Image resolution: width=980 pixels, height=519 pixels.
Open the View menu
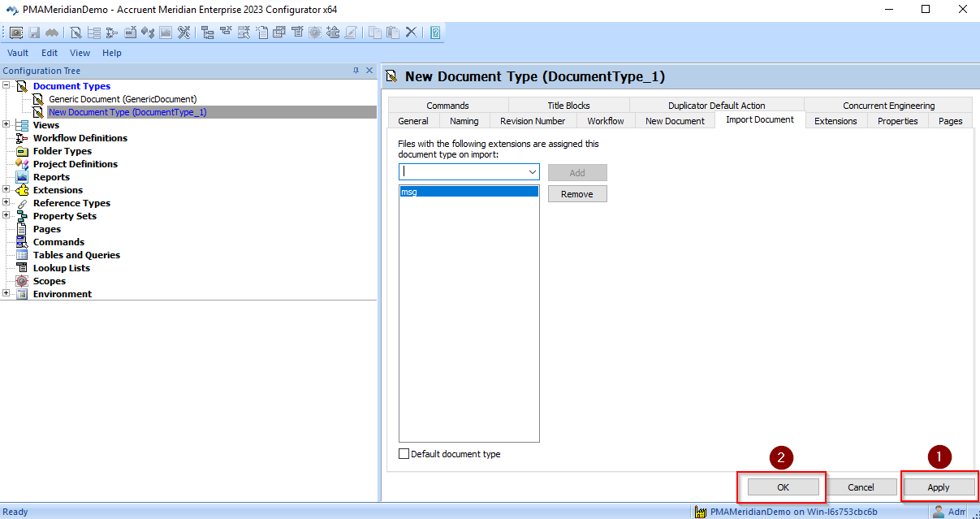tap(80, 53)
